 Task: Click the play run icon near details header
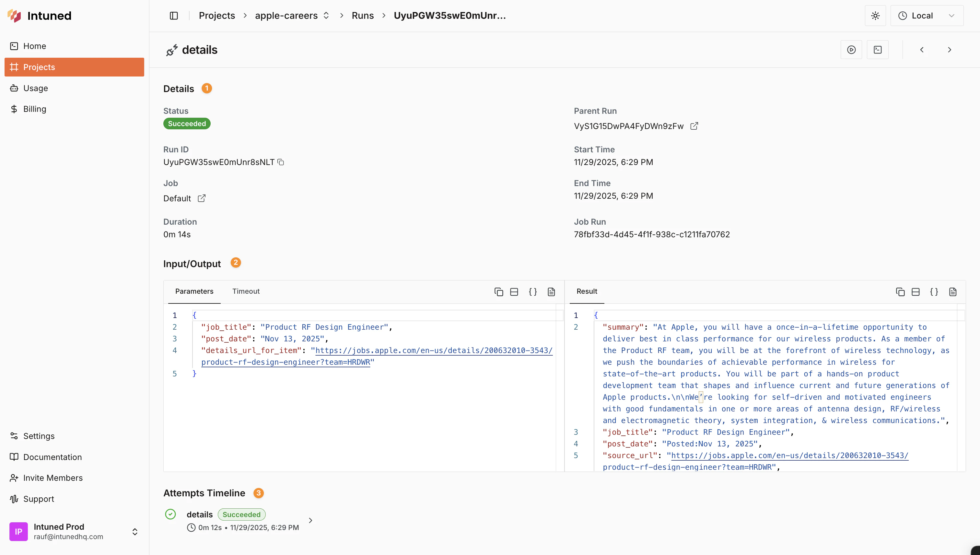click(x=851, y=50)
